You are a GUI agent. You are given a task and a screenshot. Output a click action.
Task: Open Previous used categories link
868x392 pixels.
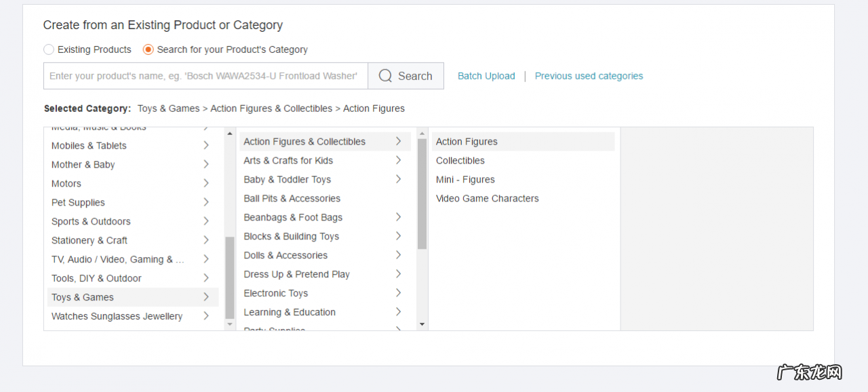[589, 76]
